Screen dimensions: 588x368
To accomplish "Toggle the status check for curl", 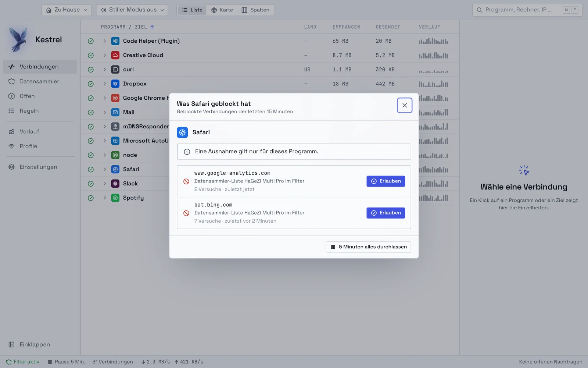I will 91,70.
